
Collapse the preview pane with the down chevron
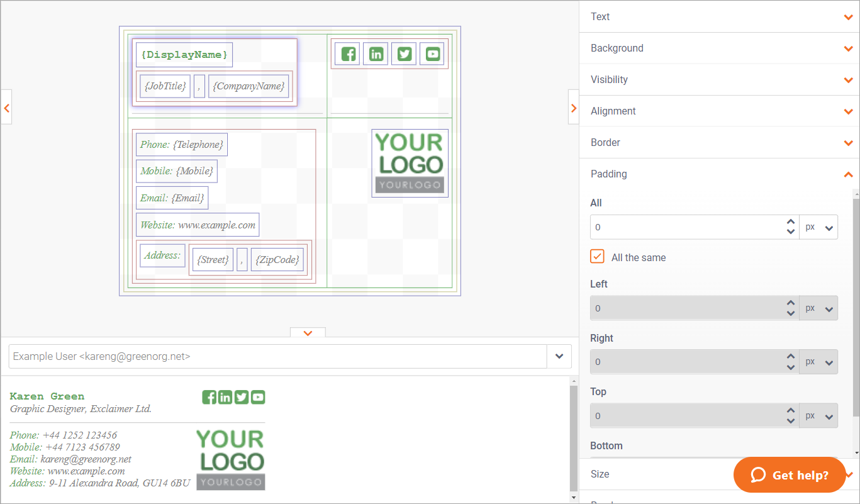tap(308, 333)
